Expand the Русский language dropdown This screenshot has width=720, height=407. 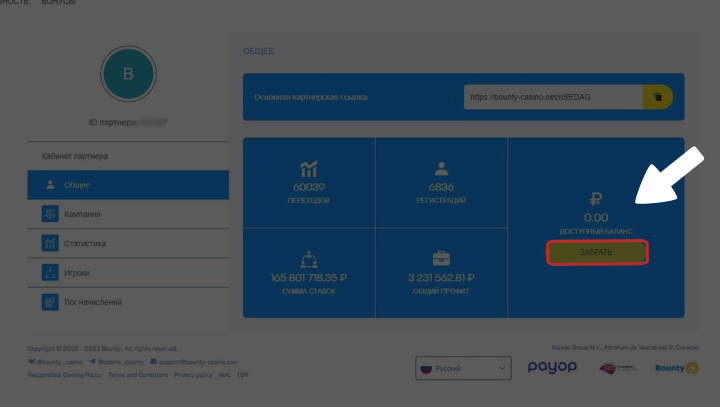462,368
